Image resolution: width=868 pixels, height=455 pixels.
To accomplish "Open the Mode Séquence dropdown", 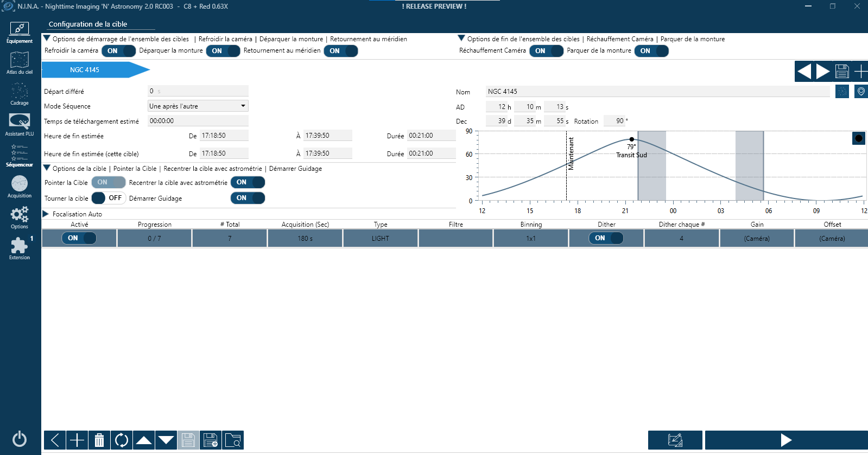I will coord(198,106).
